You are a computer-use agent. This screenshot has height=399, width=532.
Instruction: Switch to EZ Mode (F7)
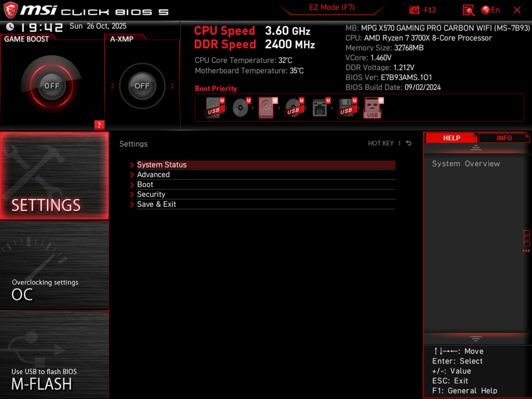pyautogui.click(x=331, y=7)
